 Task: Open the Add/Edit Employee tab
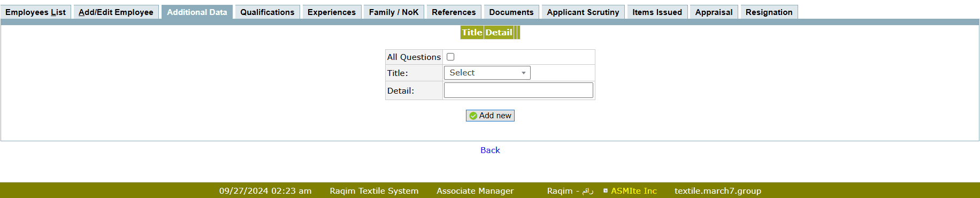click(116, 12)
